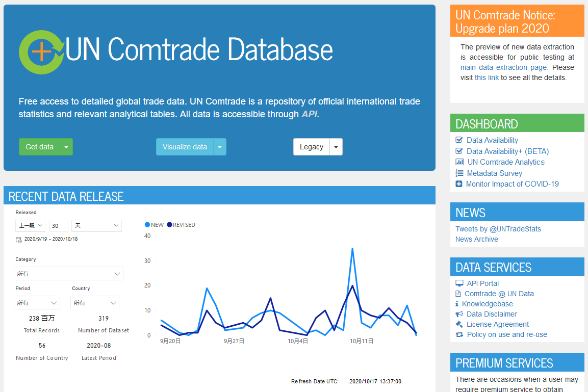The image size is (588, 392).
Task: Click the Knowledgebase info icon
Action: pyautogui.click(x=457, y=304)
